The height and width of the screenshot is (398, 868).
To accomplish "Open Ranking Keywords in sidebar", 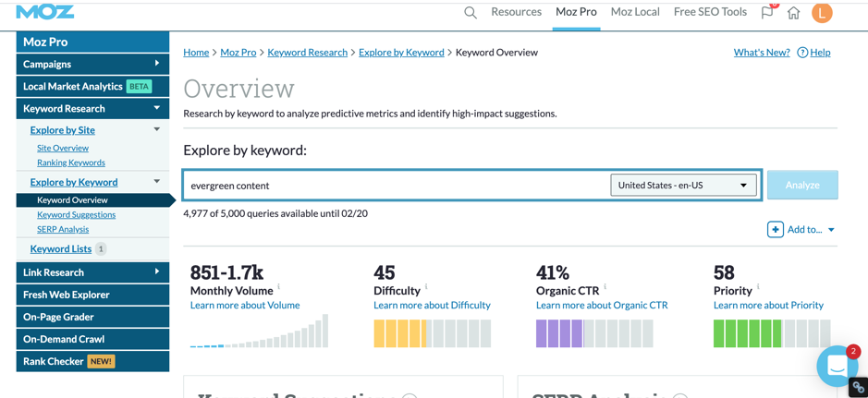I will (71, 163).
